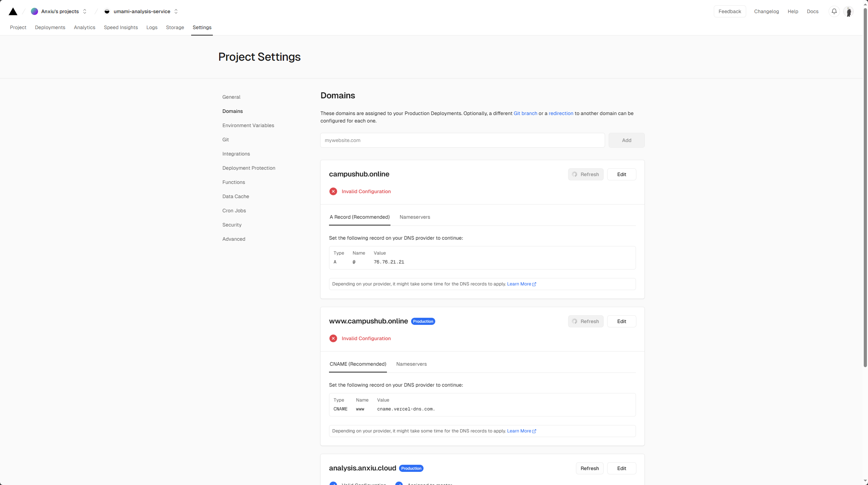Click umami-analysis-service project icon
The image size is (868, 485).
[107, 11]
